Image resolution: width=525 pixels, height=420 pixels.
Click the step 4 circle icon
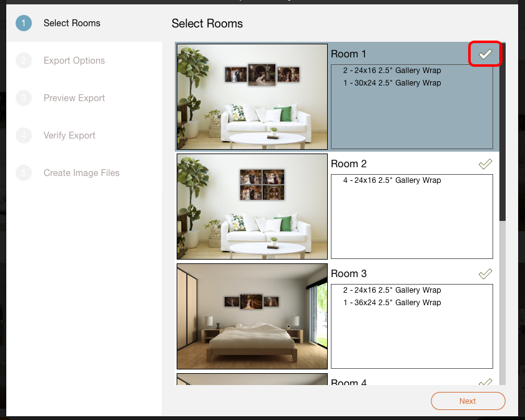tap(24, 135)
